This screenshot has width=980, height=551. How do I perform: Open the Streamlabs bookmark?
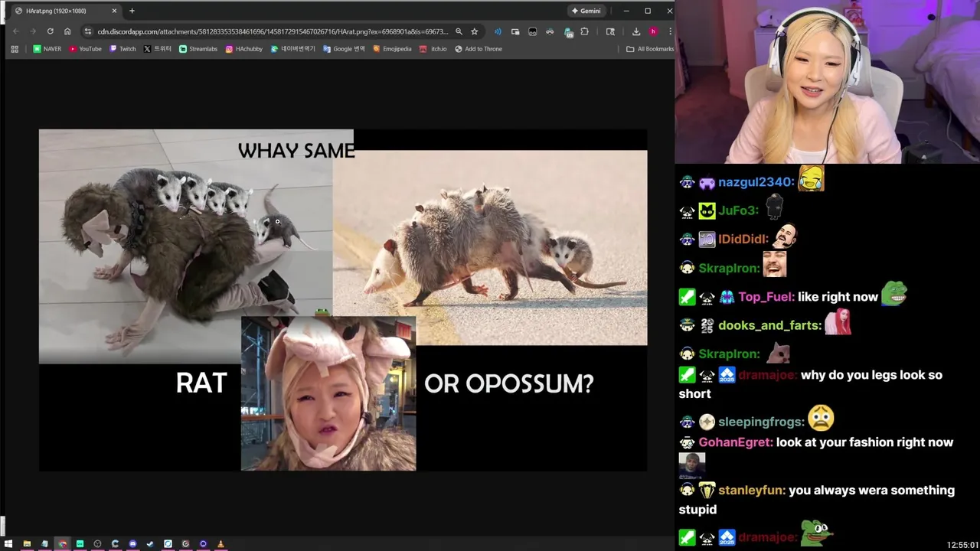(198, 49)
